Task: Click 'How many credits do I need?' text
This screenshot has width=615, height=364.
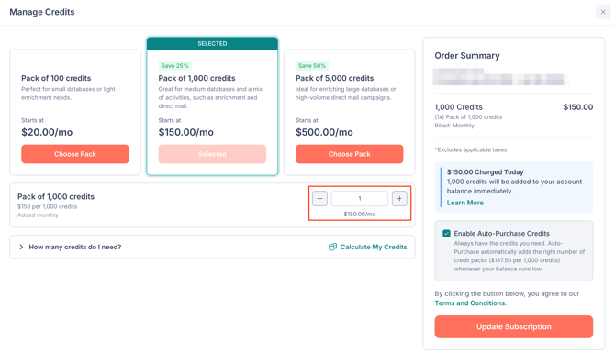Action: pos(75,247)
